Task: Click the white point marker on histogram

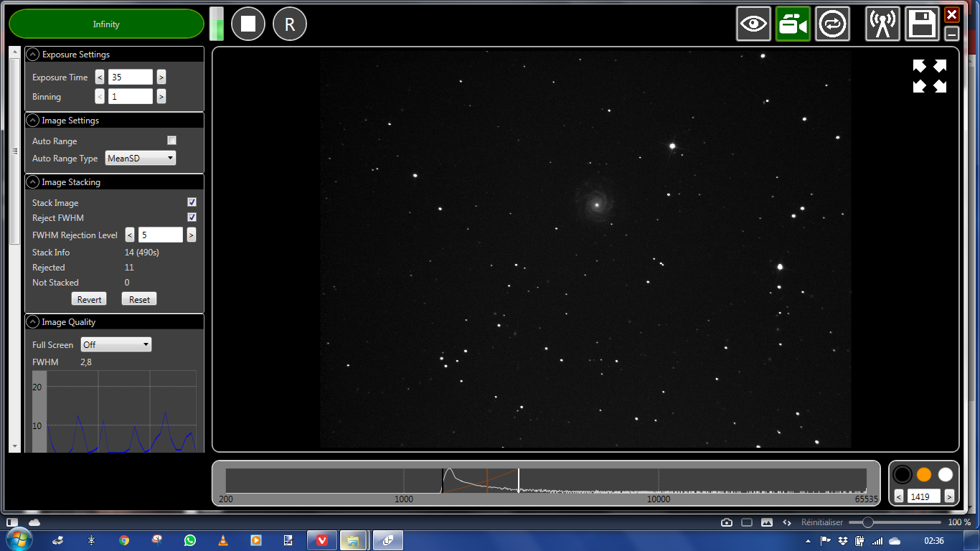Action: coord(519,480)
